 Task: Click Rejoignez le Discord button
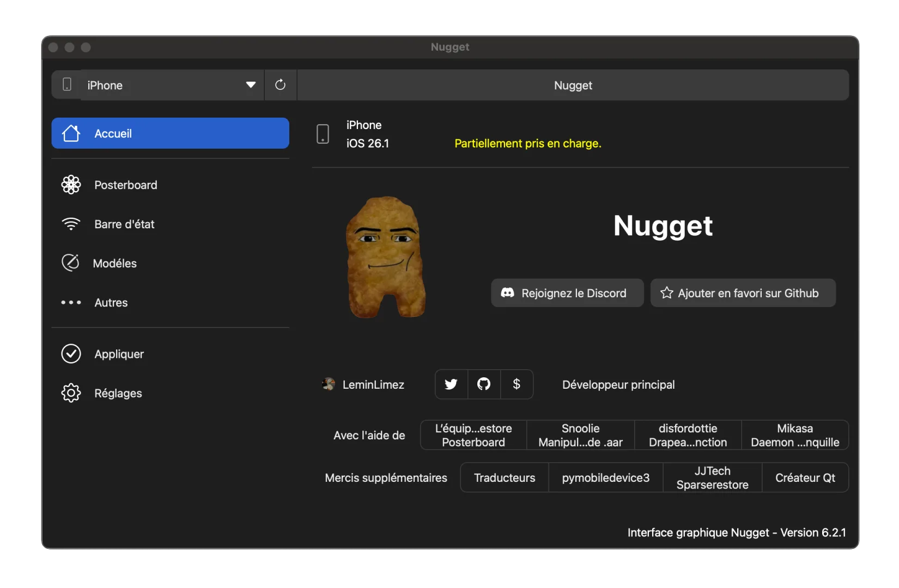tap(567, 293)
